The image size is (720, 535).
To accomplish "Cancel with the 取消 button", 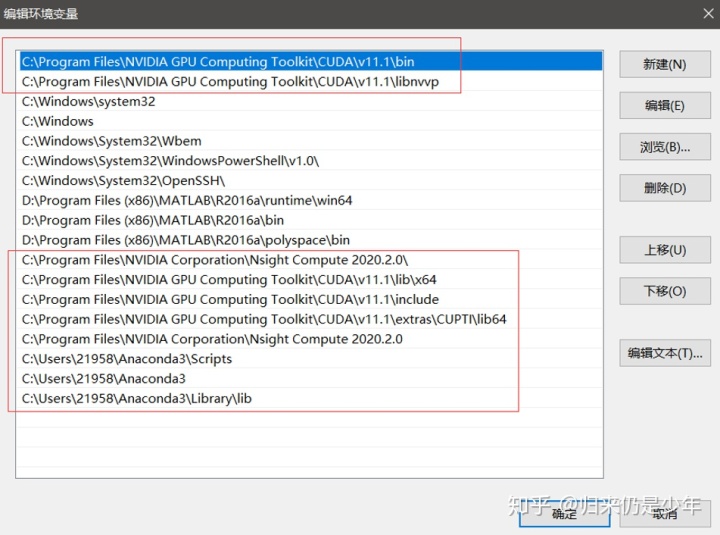I will point(664,513).
